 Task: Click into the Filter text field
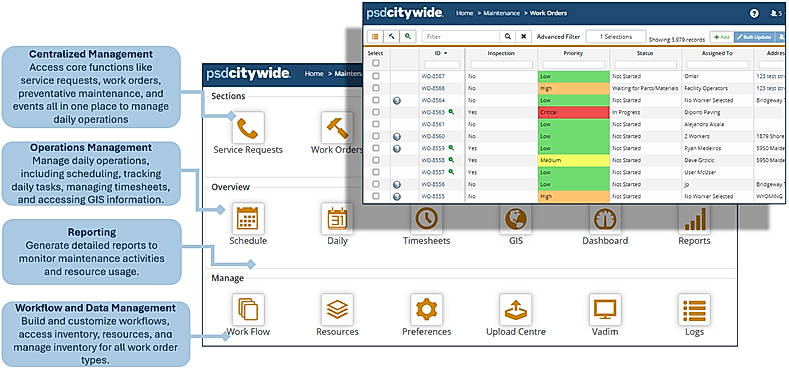[x=461, y=37]
